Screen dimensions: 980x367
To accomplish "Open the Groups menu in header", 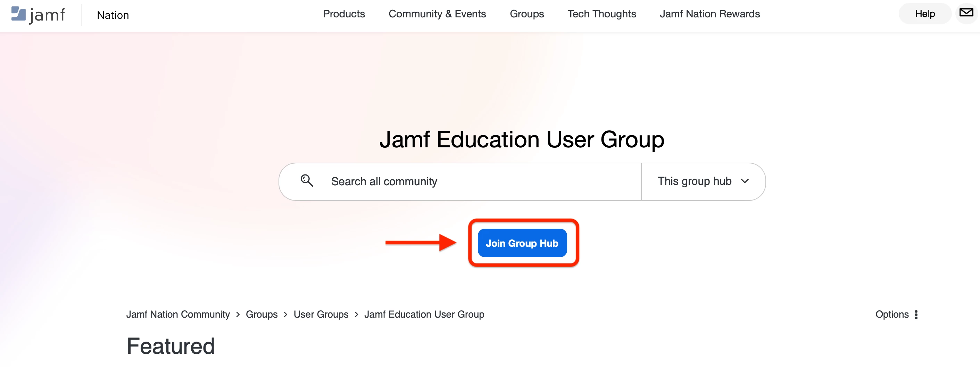I will pos(526,14).
